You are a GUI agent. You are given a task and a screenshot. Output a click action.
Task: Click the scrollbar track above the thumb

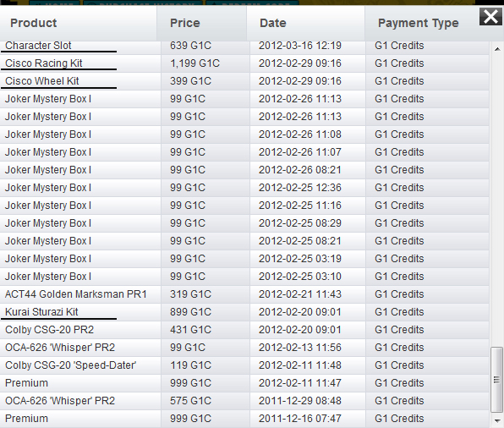497,200
